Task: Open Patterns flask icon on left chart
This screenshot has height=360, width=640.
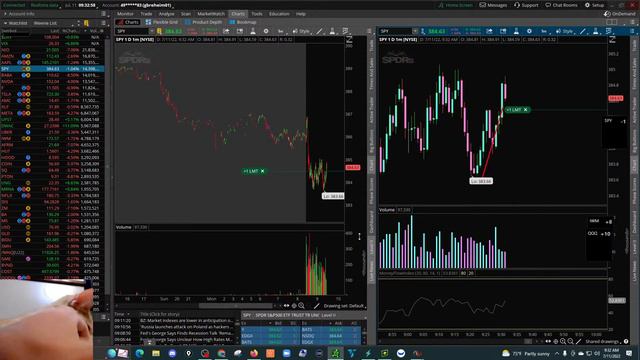Action: [x=332, y=31]
